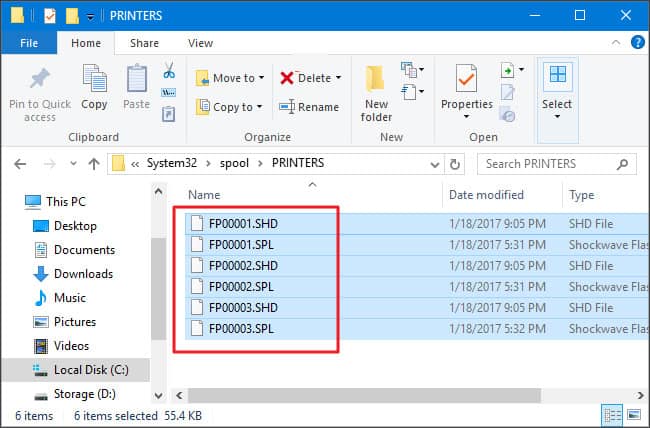Click the horizontal scrollbar thumb

pos(364,395)
